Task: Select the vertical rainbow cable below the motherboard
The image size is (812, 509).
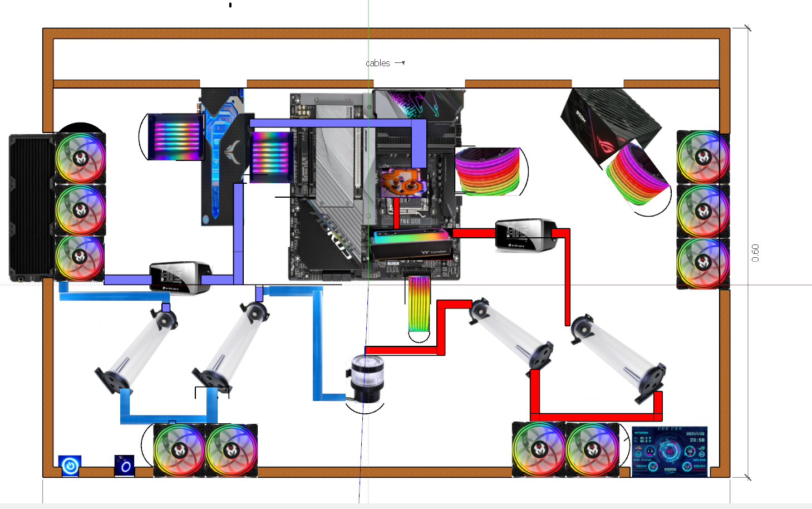Action: (x=419, y=304)
